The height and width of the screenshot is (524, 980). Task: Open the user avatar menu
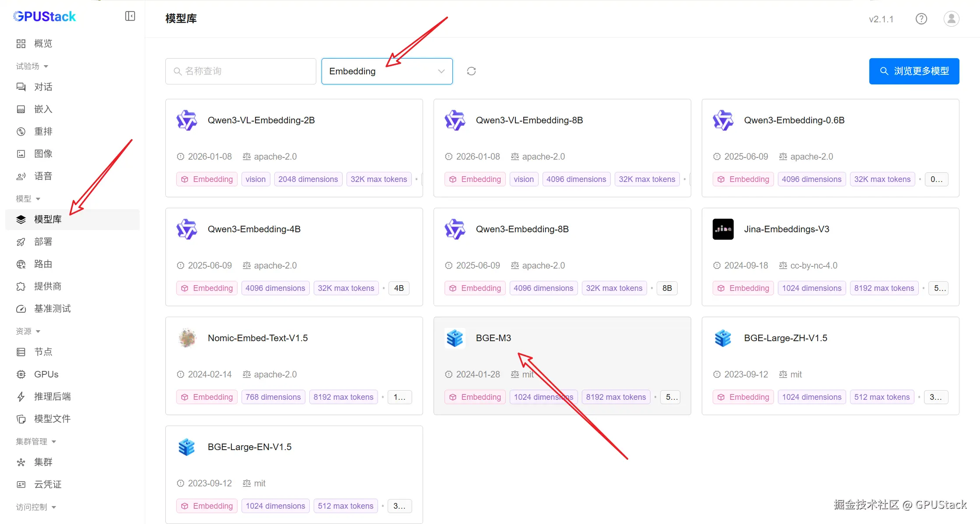tap(951, 19)
